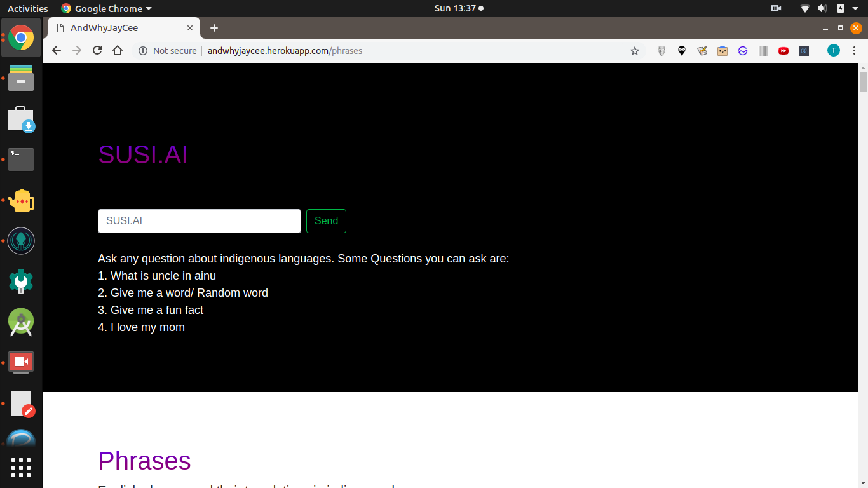Select "I love my mom" text
Image resolution: width=868 pixels, height=488 pixels.
point(147,327)
